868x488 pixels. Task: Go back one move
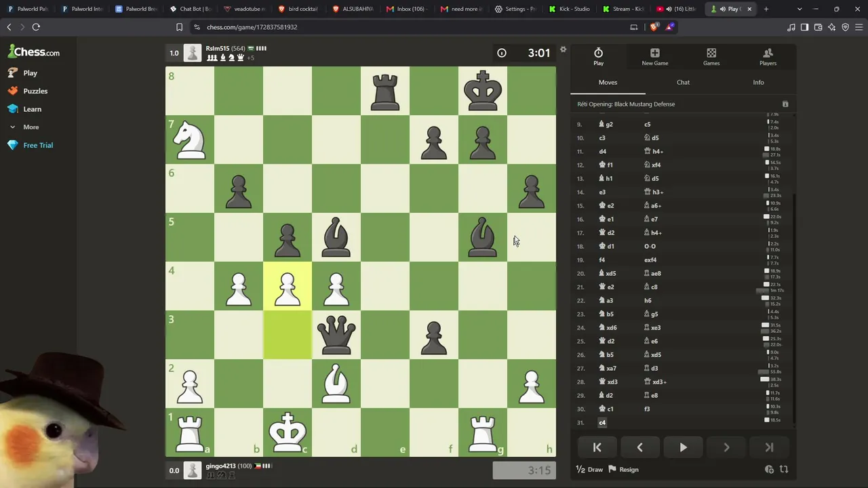pos(639,447)
